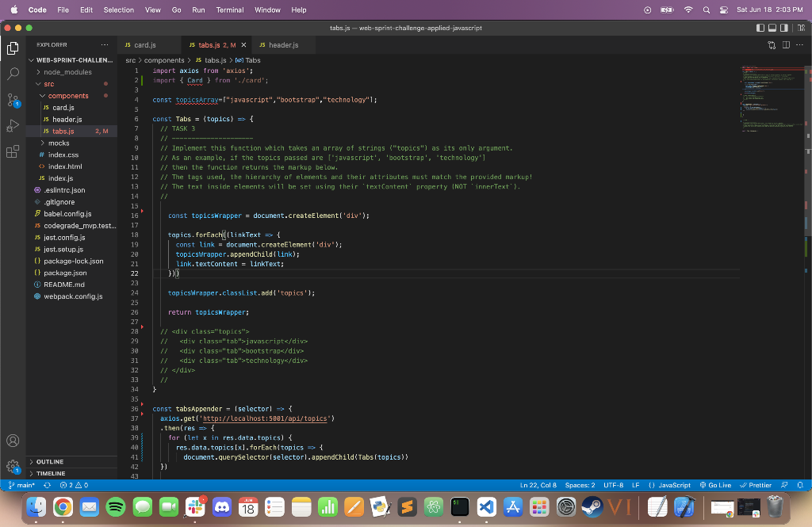The height and width of the screenshot is (527, 812).
Task: Open the package.json file in explorer
Action: click(65, 273)
